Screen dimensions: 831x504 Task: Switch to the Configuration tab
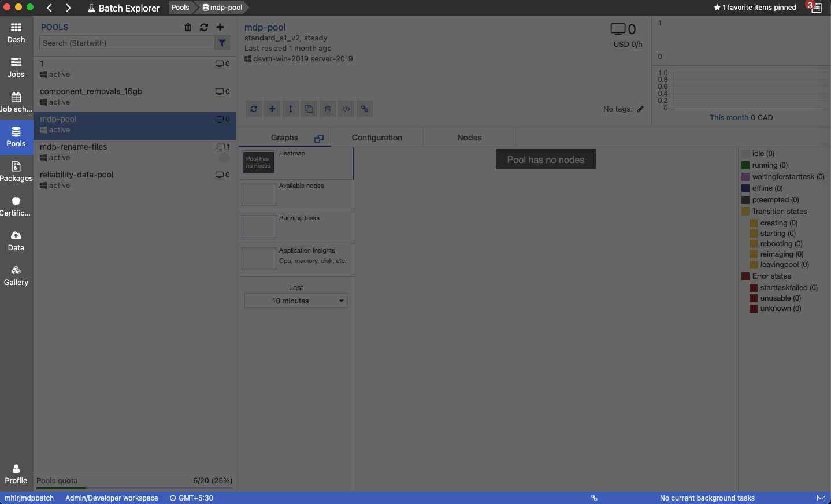(x=376, y=138)
